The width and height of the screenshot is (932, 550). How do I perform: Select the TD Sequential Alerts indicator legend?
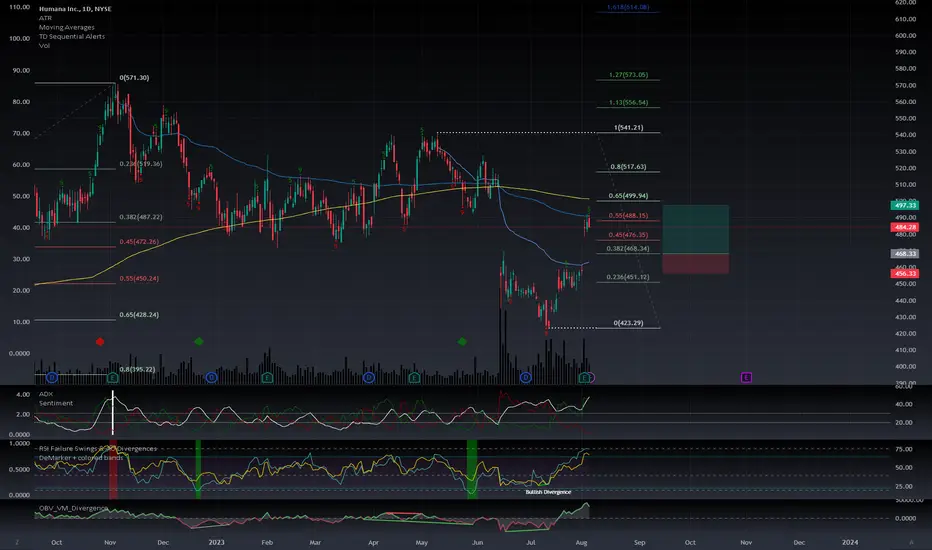(72, 36)
